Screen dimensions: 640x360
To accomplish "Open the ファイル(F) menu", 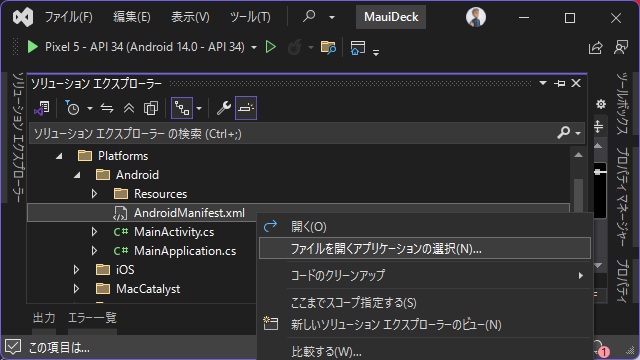I will 69,17.
